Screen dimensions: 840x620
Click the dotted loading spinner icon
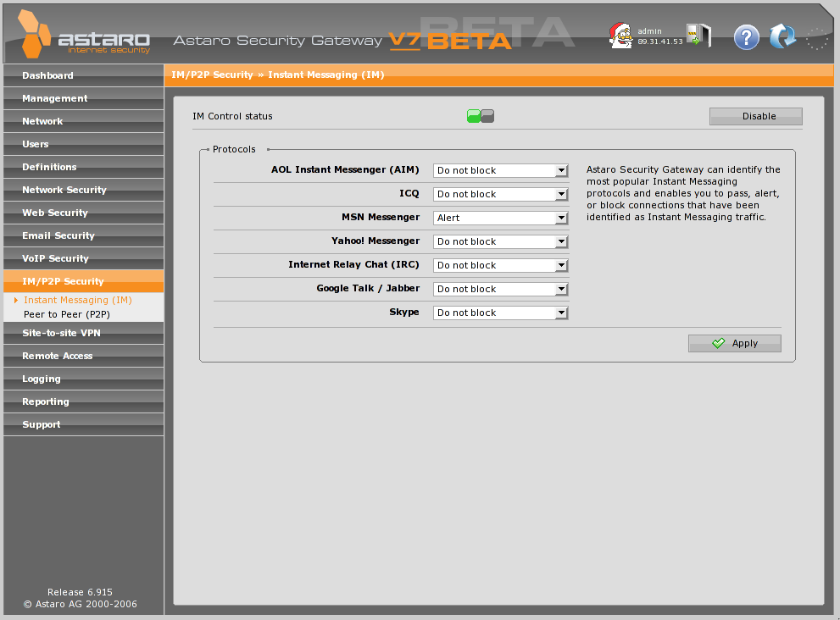[x=816, y=38]
